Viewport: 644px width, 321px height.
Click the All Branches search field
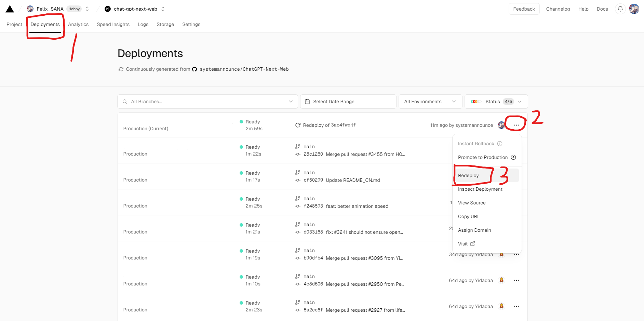pyautogui.click(x=207, y=102)
